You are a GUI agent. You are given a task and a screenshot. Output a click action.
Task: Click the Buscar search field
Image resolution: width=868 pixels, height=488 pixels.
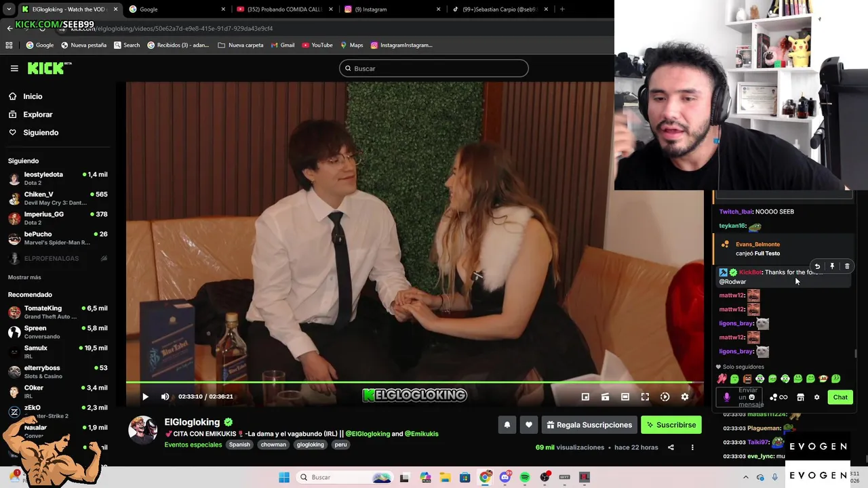[434, 68]
